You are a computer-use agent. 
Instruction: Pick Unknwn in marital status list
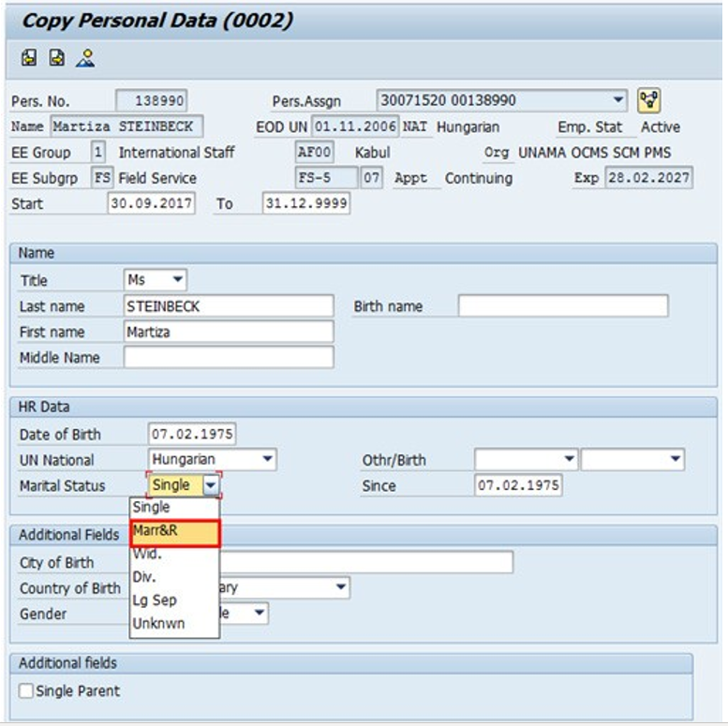pos(174,623)
